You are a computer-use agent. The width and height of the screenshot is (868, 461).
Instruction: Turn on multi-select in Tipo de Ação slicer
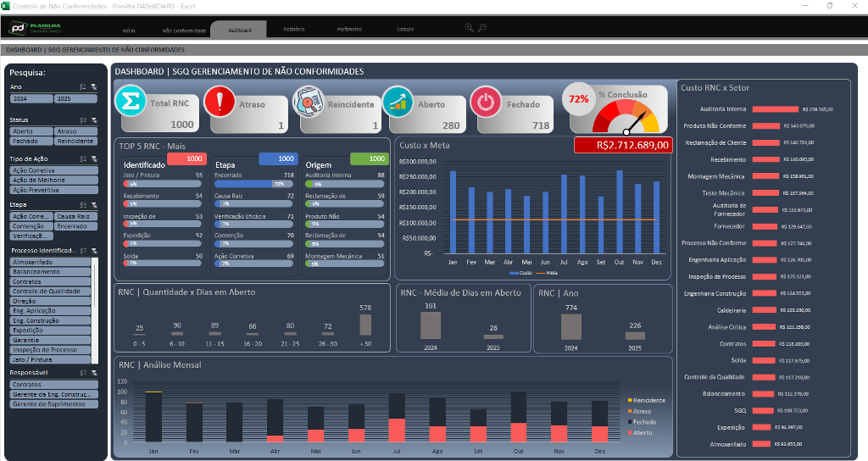coord(83,159)
